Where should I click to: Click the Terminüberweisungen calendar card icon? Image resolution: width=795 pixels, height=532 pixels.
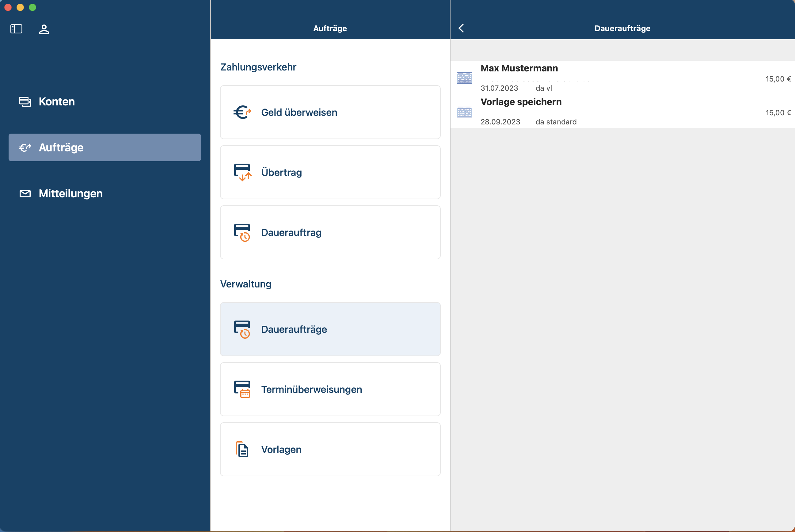[242, 389]
